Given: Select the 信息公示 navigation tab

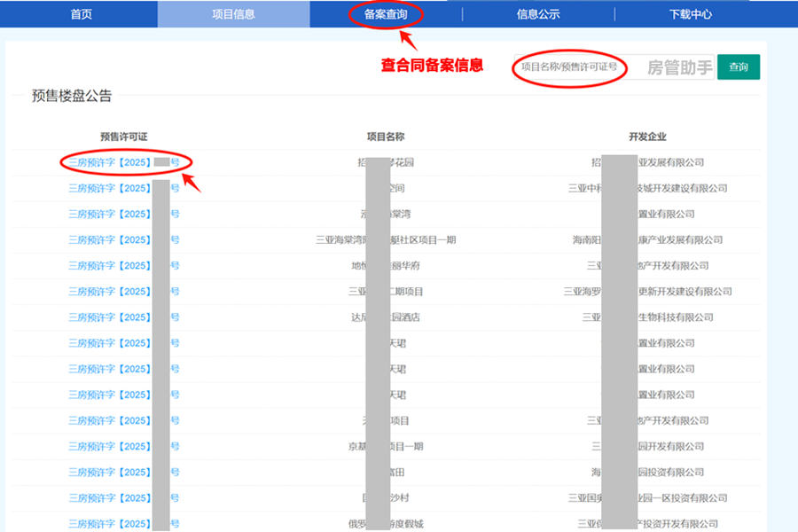Looking at the screenshot, I should click(x=538, y=14).
